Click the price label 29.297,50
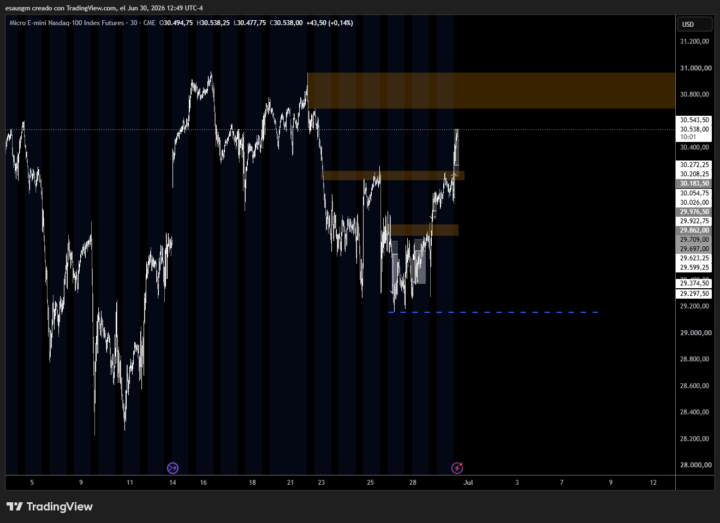 coord(694,294)
